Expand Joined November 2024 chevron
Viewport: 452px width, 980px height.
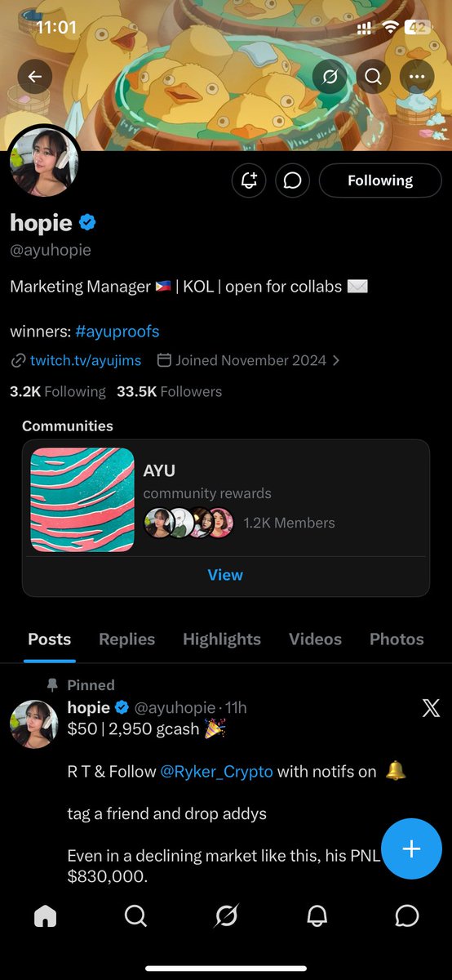336,360
